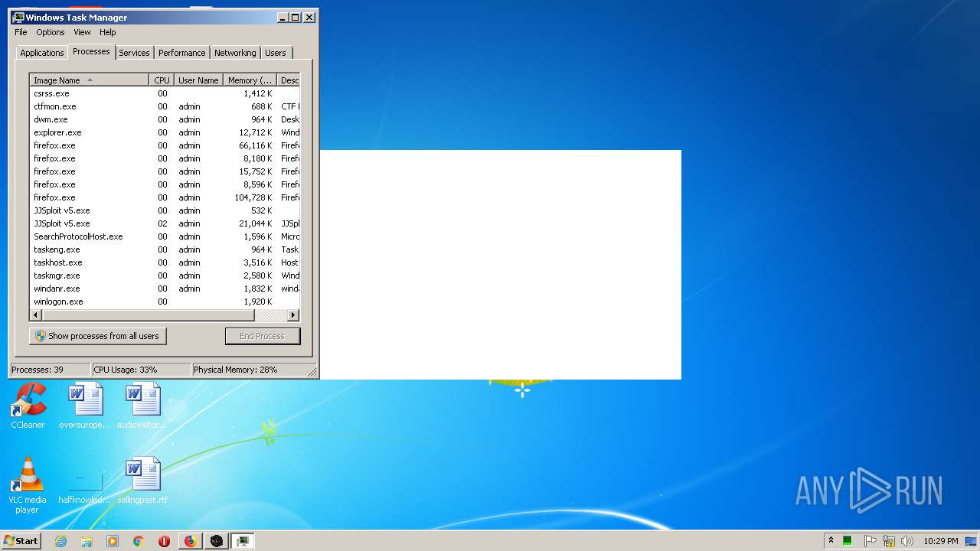
Task: Open the Help menu
Action: pos(108,32)
